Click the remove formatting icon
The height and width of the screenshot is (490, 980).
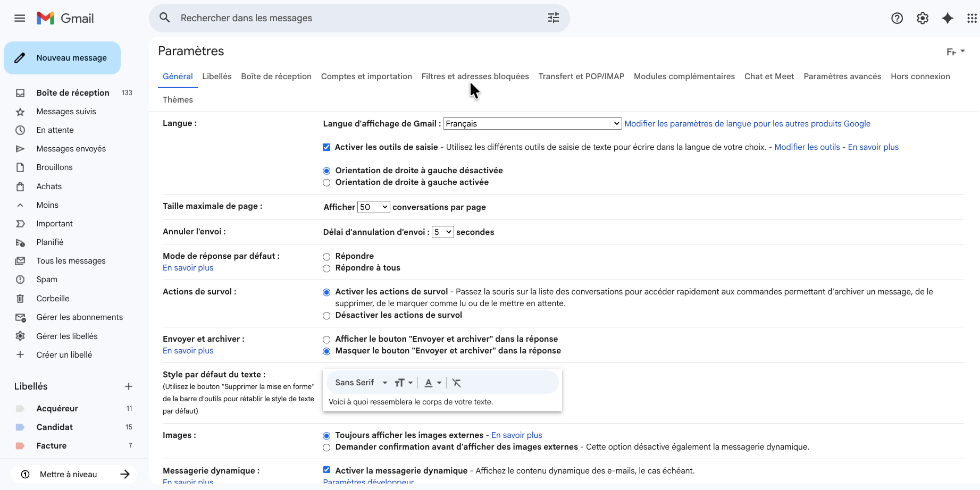click(x=456, y=383)
